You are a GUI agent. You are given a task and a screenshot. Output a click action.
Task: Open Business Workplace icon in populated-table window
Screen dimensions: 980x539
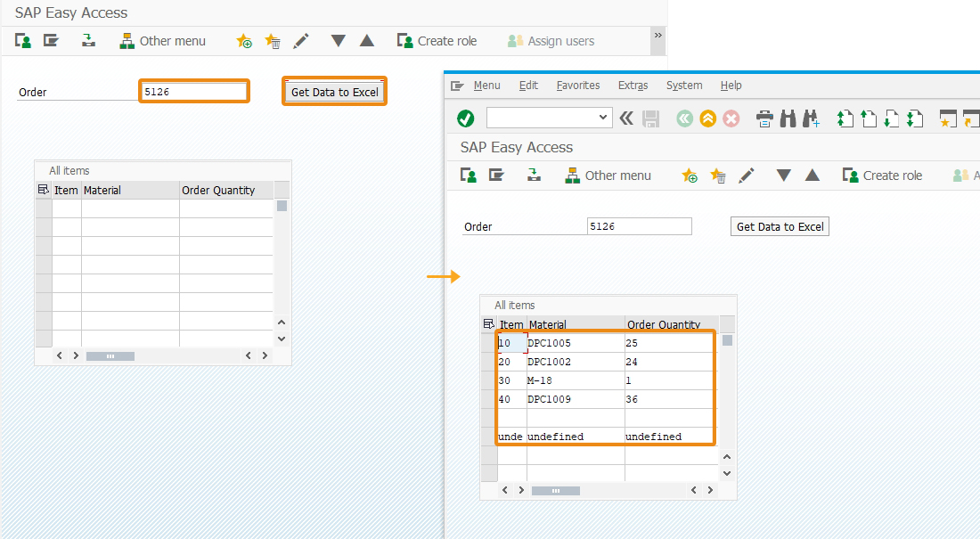click(534, 176)
